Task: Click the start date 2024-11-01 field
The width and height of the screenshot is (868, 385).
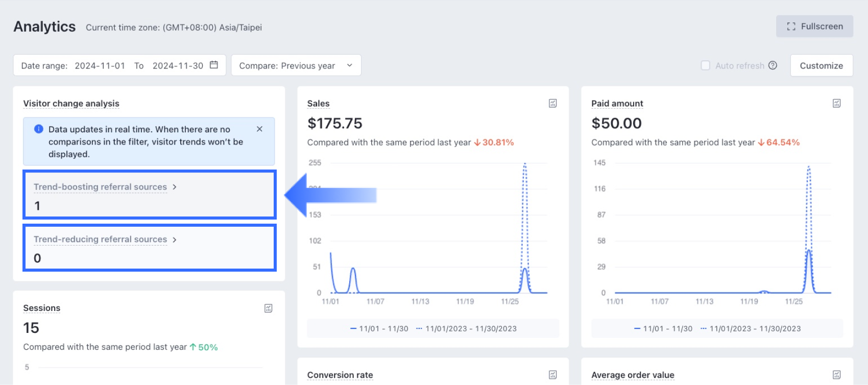Action: click(100, 66)
